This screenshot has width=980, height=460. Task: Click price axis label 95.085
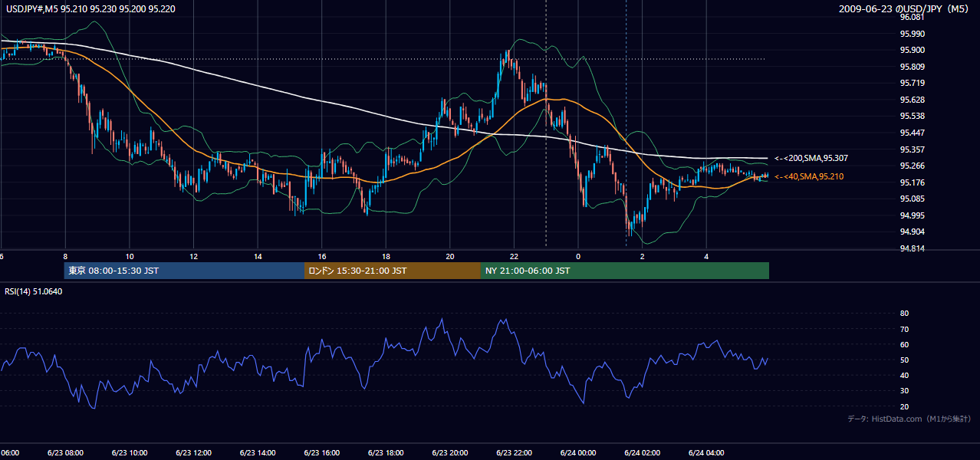pyautogui.click(x=914, y=199)
